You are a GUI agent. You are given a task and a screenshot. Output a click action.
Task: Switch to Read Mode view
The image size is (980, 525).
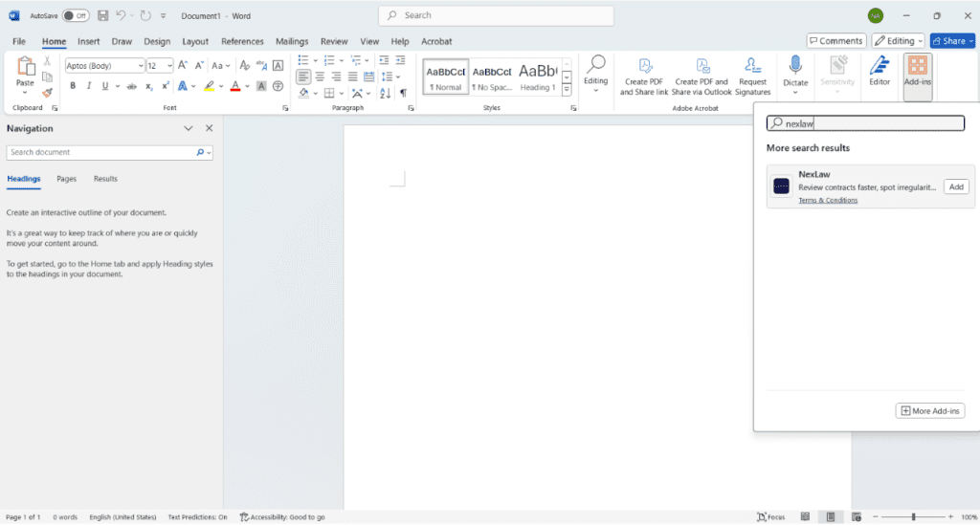coord(805,517)
